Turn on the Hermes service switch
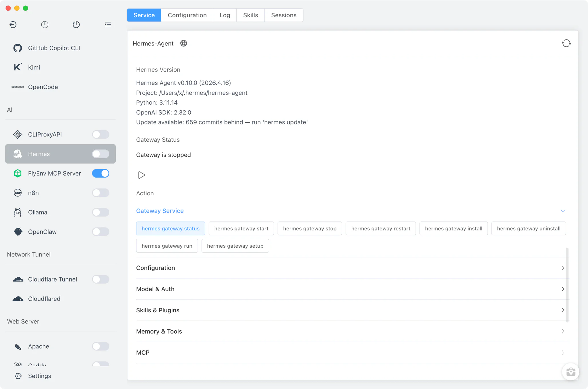 (100, 154)
